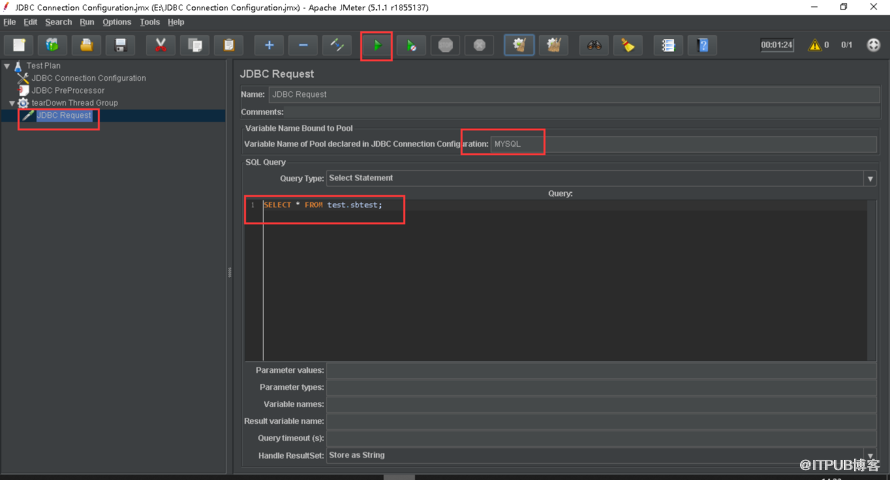This screenshot has width=890, height=480.
Task: Collapse the tearDown Thread Group node
Action: (12, 103)
